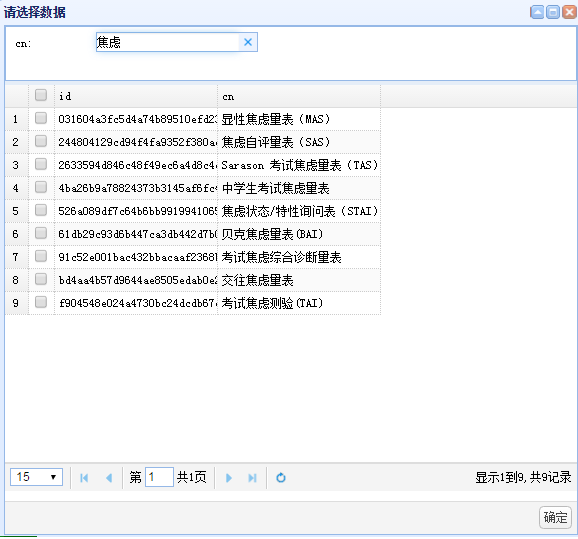Collapse the 请选择数据 dialog
This screenshot has height=539, width=578.
pyautogui.click(x=537, y=12)
